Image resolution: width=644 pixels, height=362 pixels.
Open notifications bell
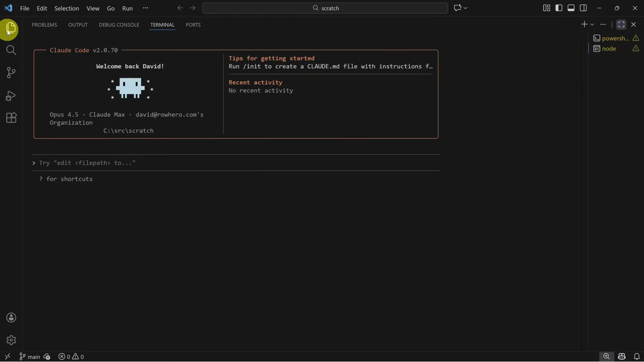click(x=637, y=357)
